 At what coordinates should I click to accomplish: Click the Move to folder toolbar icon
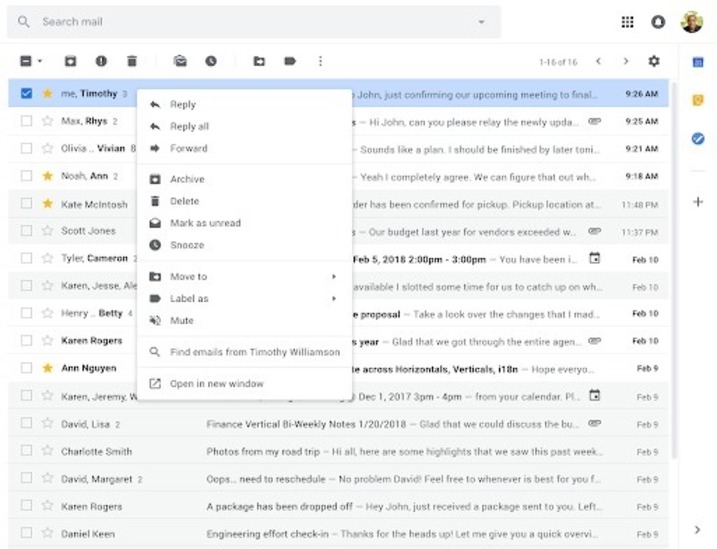click(x=259, y=61)
